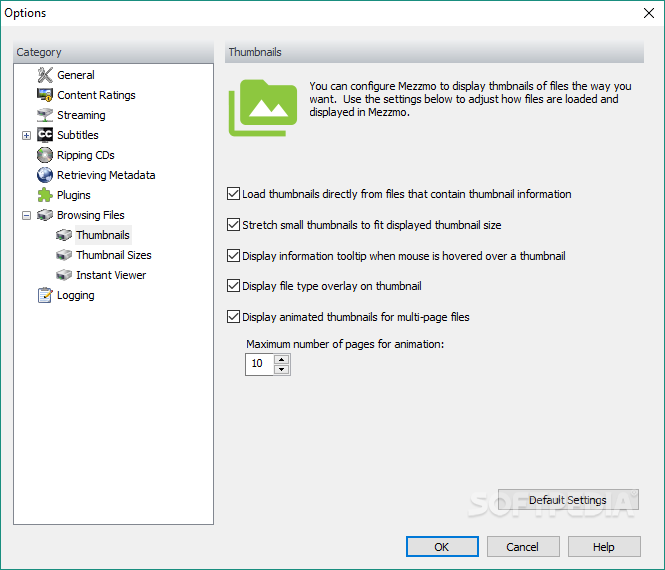Click the Instant Viewer icon
The height and width of the screenshot is (570, 665).
[x=64, y=275]
